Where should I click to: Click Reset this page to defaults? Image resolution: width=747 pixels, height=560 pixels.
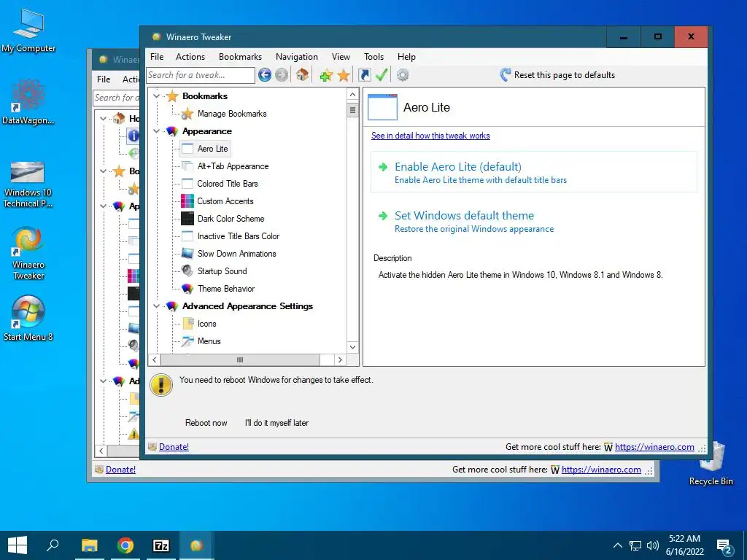pyautogui.click(x=557, y=75)
